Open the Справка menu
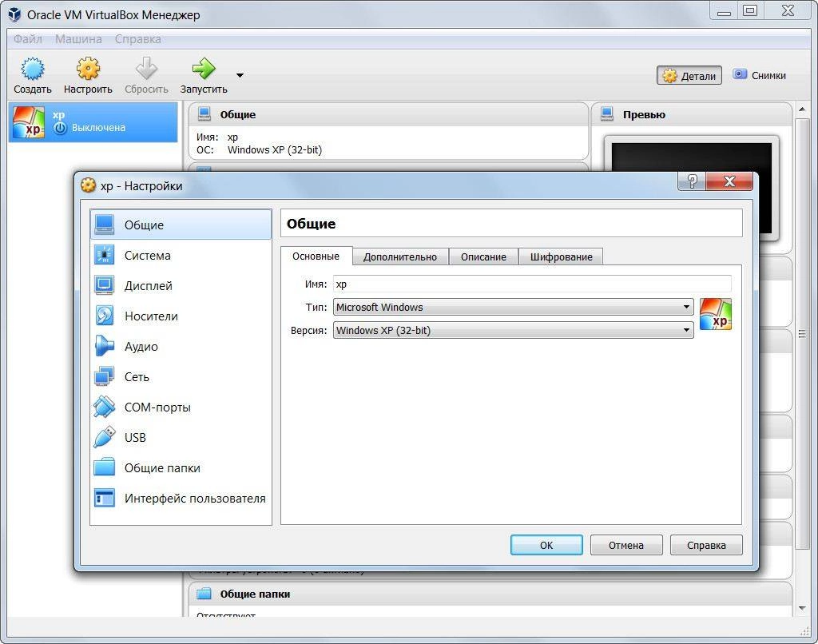Viewport: 818px width, 644px height. [x=137, y=39]
